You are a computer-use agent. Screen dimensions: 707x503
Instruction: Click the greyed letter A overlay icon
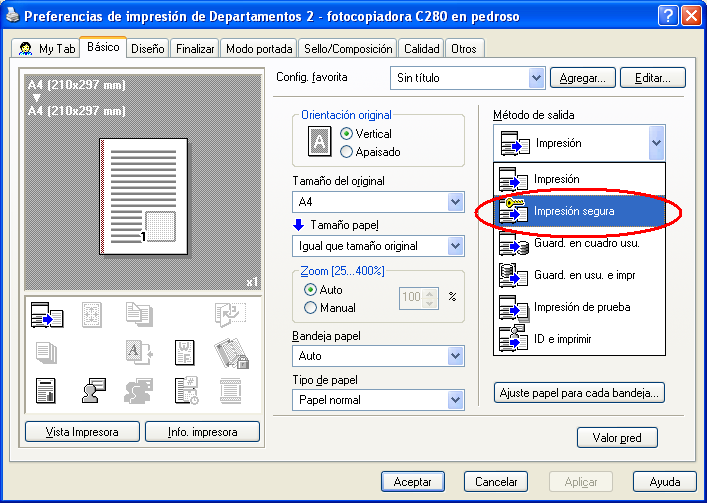point(139,352)
